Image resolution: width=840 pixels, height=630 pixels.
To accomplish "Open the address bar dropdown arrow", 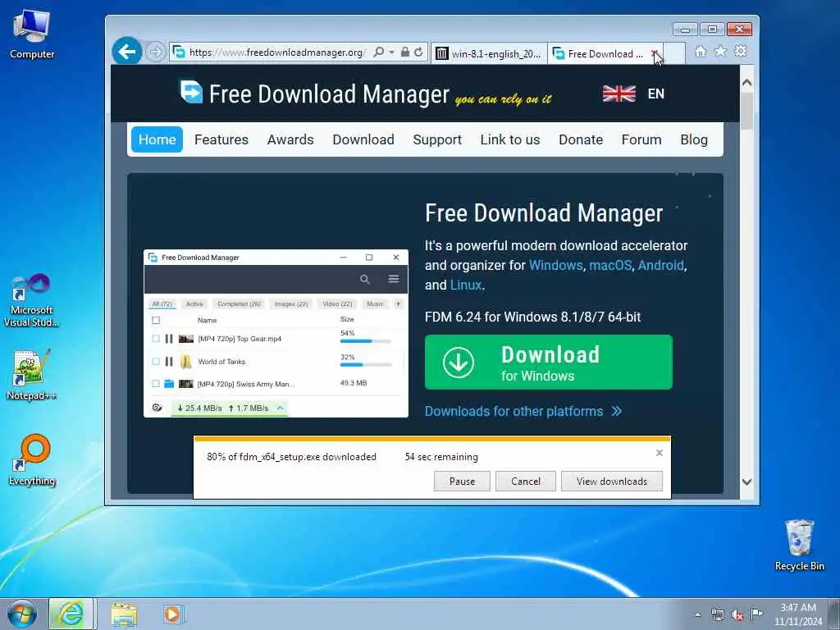I will coord(391,52).
